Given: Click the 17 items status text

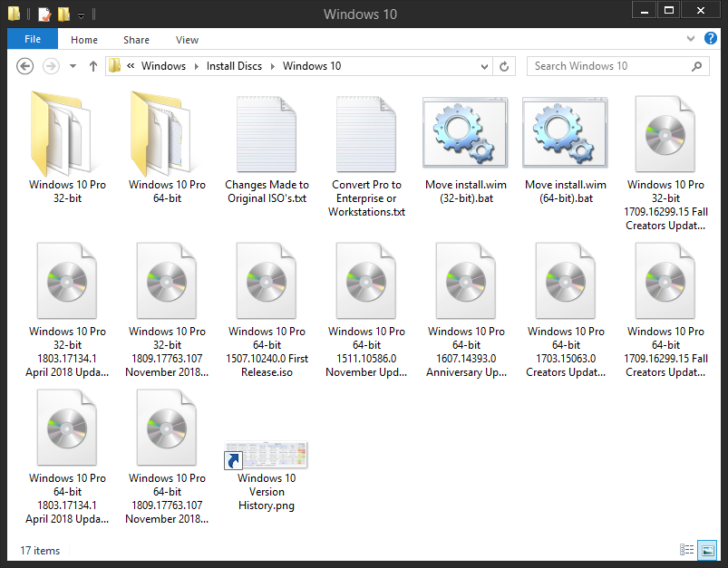Looking at the screenshot, I should [x=40, y=551].
